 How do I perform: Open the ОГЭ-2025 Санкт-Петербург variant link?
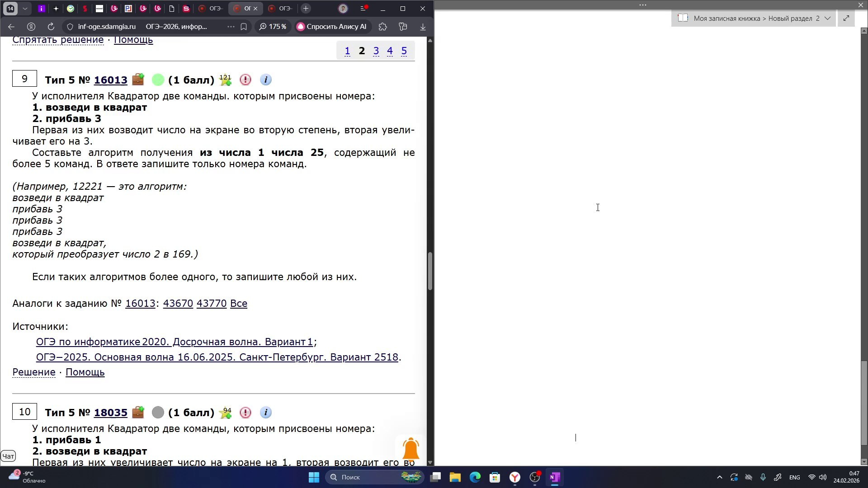pyautogui.click(x=217, y=357)
